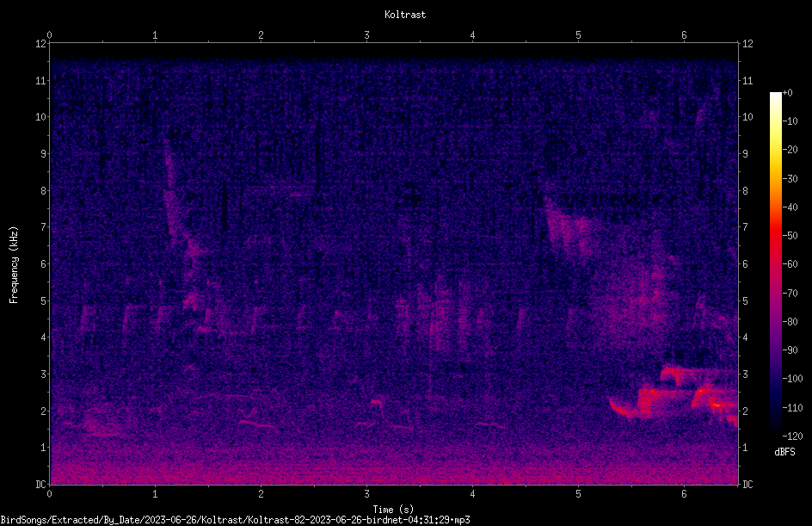This screenshot has height=526, width=812.
Task: Click the DC label on right axis
Action: (747, 485)
